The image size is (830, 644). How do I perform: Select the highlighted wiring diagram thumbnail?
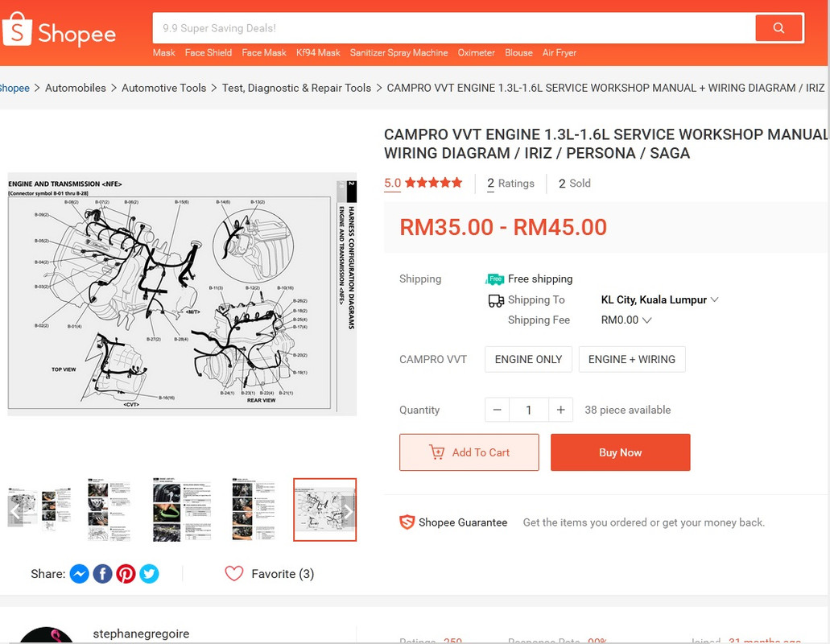(x=324, y=510)
